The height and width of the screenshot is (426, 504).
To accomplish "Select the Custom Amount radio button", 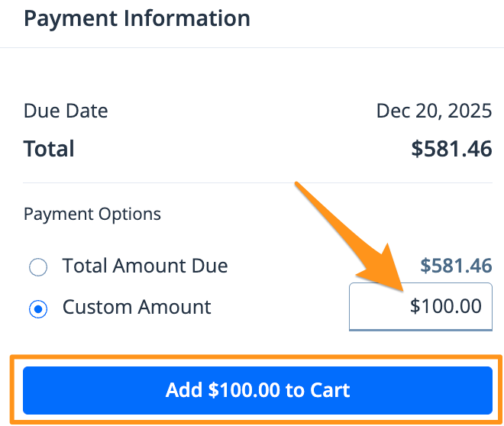I will [38, 309].
